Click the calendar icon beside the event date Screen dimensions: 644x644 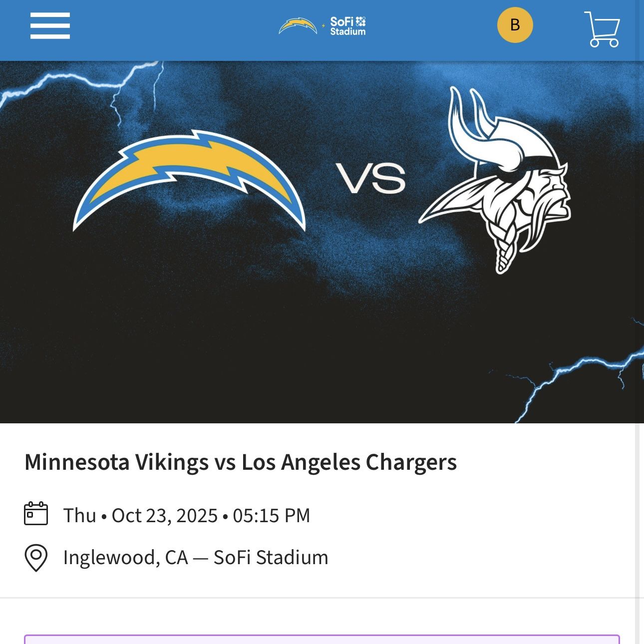coord(36,515)
